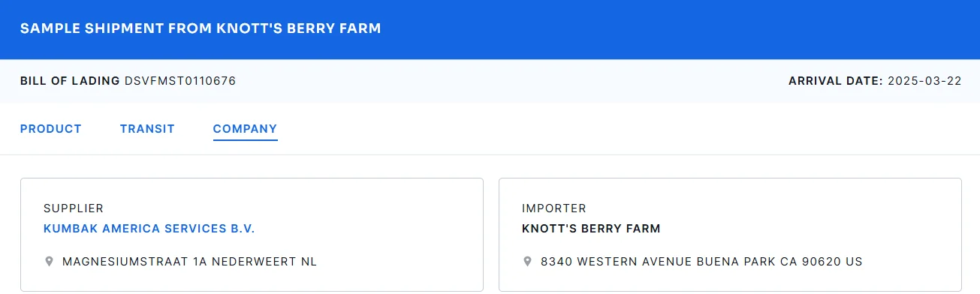Click the light bill of lading info bar
Viewport: 980px width, 294px height.
point(490,81)
